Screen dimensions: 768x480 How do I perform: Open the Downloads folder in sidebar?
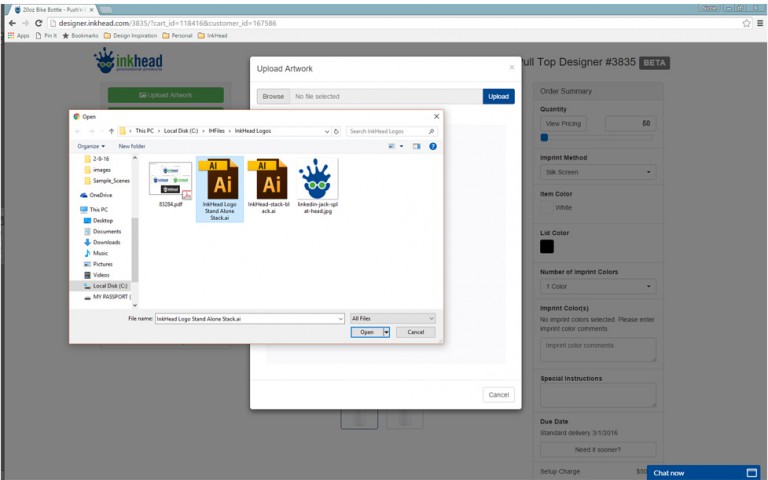(x=106, y=242)
